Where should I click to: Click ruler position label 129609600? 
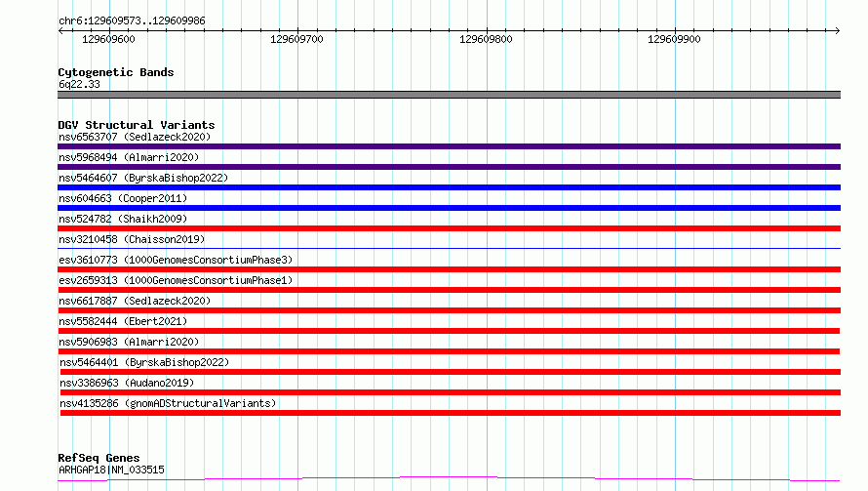click(x=108, y=39)
